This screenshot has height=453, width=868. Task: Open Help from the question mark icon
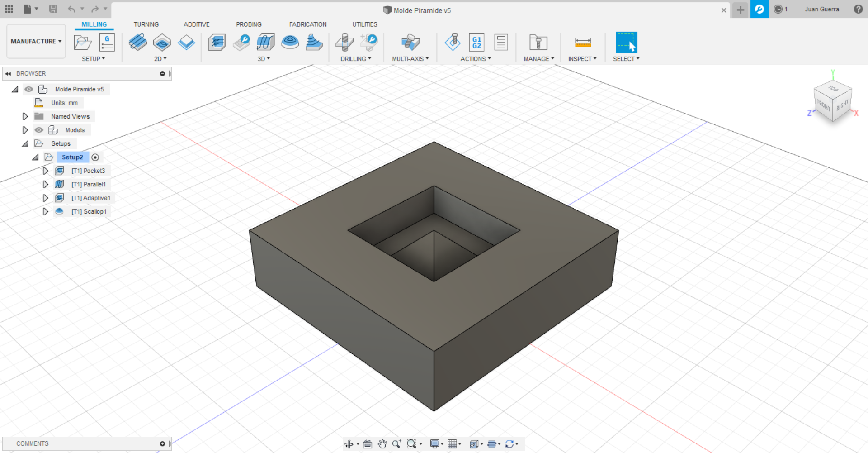[858, 9]
